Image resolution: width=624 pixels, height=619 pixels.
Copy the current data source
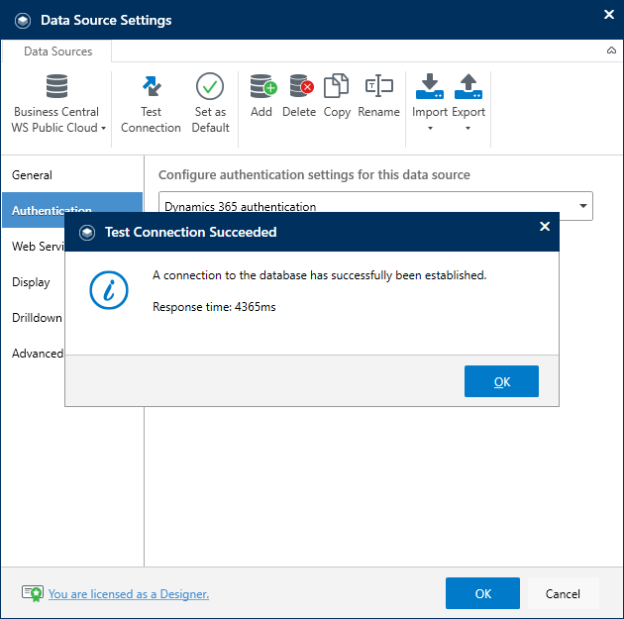click(337, 96)
